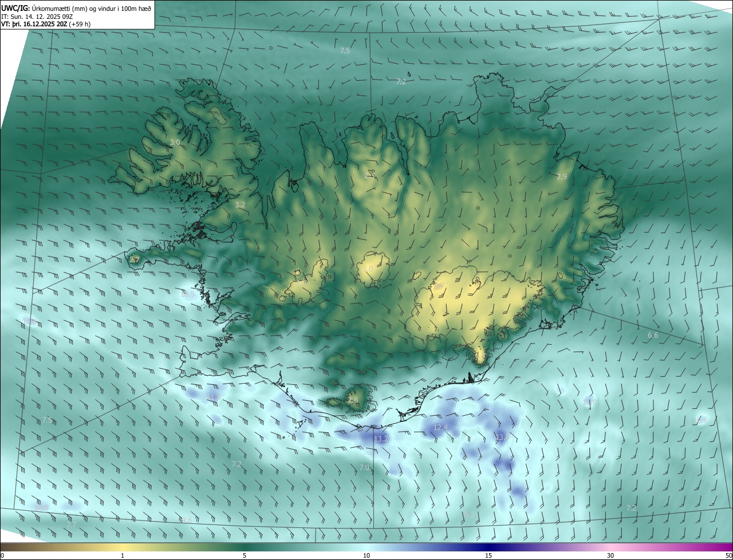733x560 pixels.
Task: Click the 2.8 value label on the map
Action: point(353,400)
